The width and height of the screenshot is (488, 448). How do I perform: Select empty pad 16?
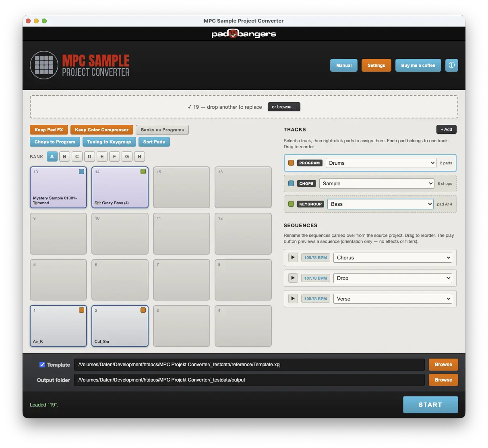tap(243, 187)
